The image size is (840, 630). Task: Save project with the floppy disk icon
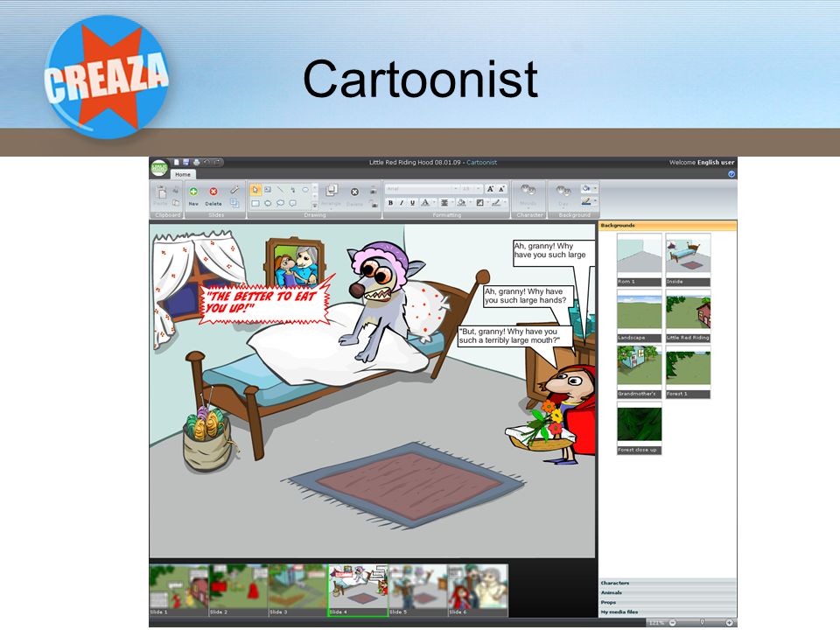(185, 162)
